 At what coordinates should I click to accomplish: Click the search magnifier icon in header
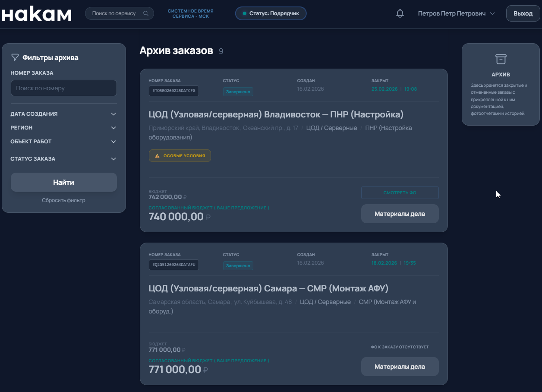click(146, 13)
